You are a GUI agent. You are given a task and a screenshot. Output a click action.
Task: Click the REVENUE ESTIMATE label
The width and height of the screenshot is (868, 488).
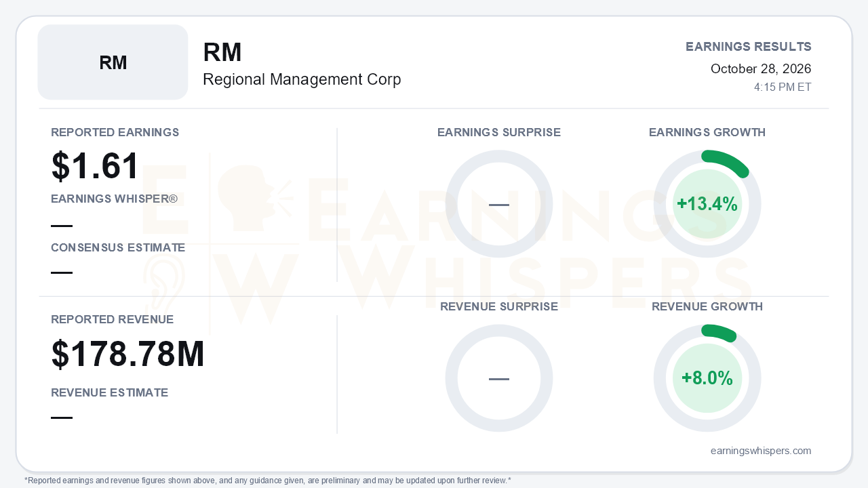[x=110, y=392]
